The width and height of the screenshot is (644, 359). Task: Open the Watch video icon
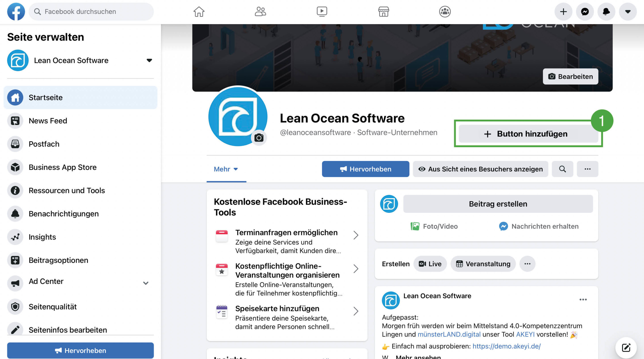[322, 12]
